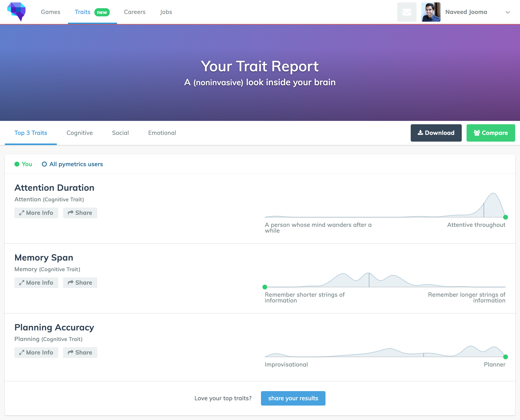
Task: Open the Careers navigation item
Action: [135, 12]
